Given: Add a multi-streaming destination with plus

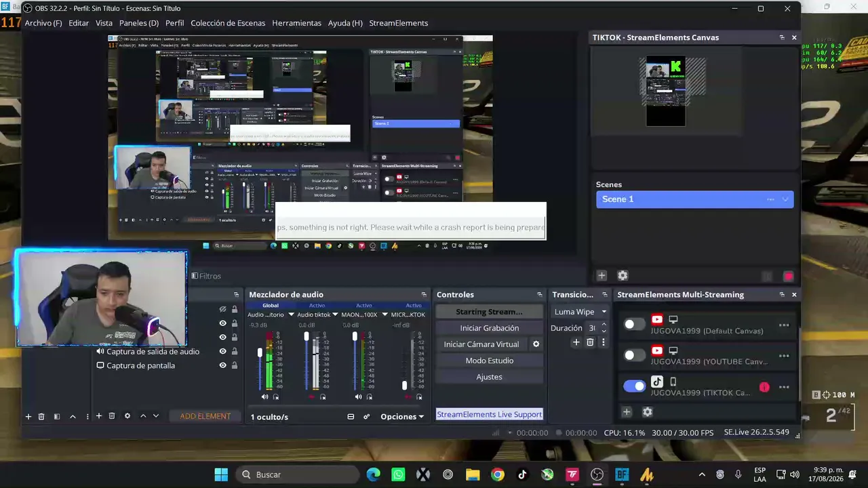Looking at the screenshot, I should pos(627,412).
